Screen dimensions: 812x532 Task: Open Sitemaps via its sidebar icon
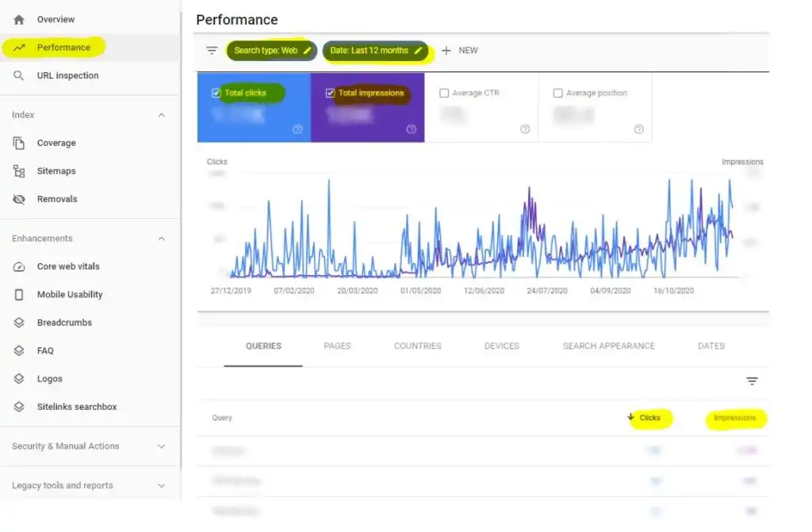[19, 171]
